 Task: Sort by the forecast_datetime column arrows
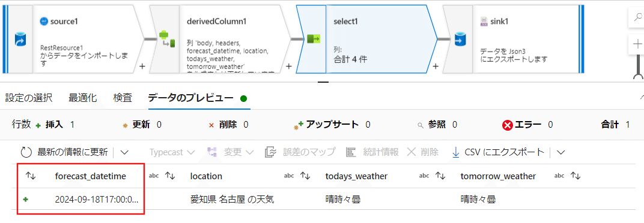click(170, 176)
